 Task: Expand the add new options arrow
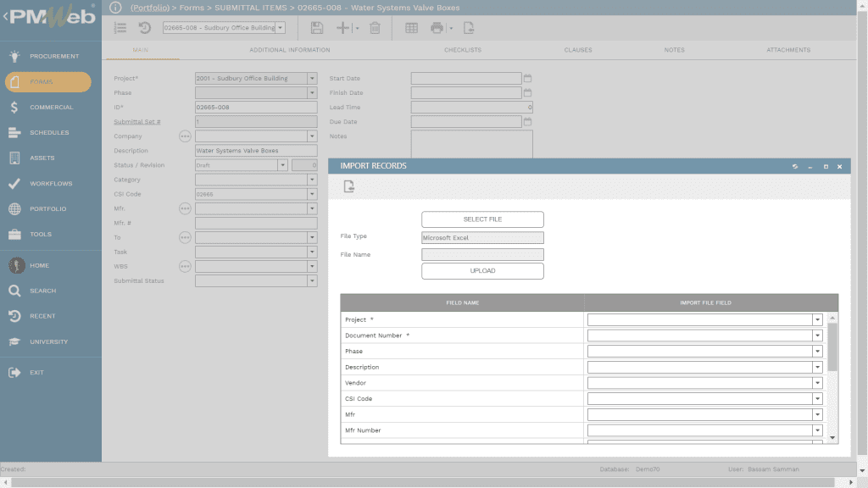[x=357, y=28]
